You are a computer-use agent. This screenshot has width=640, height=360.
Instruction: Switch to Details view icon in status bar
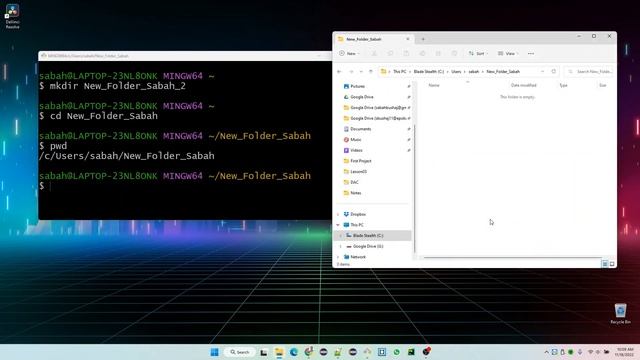(x=605, y=264)
